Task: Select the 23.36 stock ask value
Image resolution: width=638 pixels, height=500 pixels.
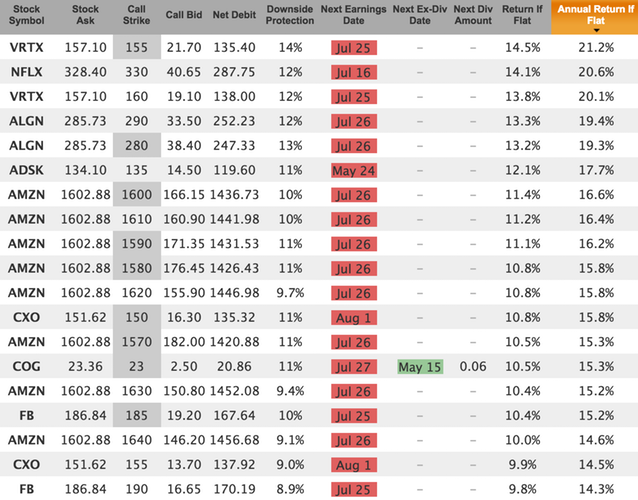Action: coord(85,367)
